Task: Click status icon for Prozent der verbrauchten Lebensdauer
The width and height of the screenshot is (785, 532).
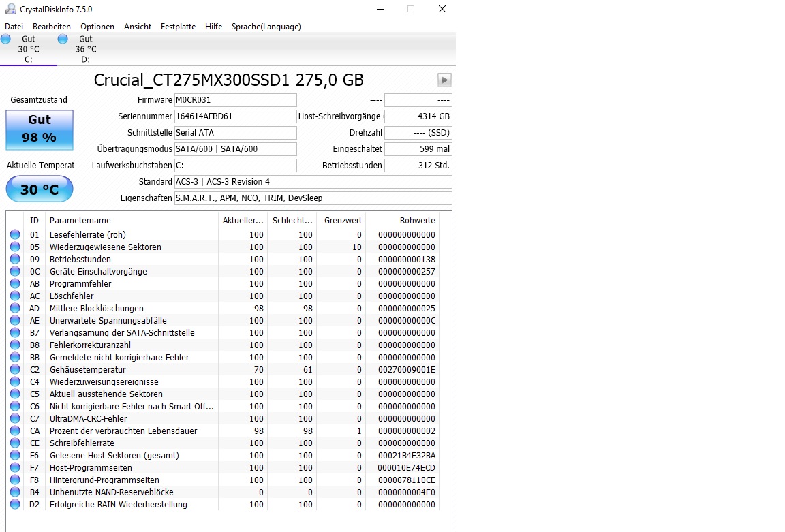Action: point(15,431)
